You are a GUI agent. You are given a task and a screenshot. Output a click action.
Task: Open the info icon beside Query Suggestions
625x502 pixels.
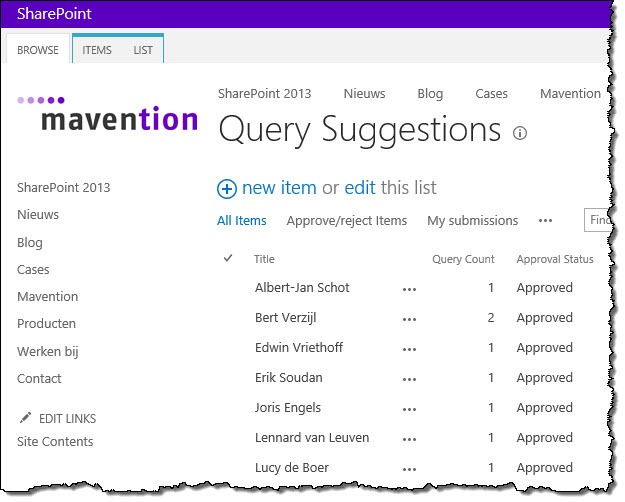pyautogui.click(x=519, y=133)
